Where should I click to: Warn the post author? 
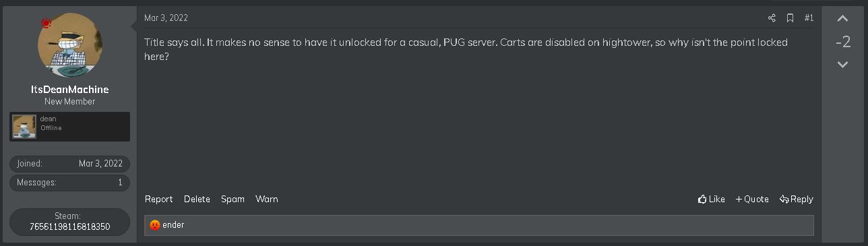point(267,199)
